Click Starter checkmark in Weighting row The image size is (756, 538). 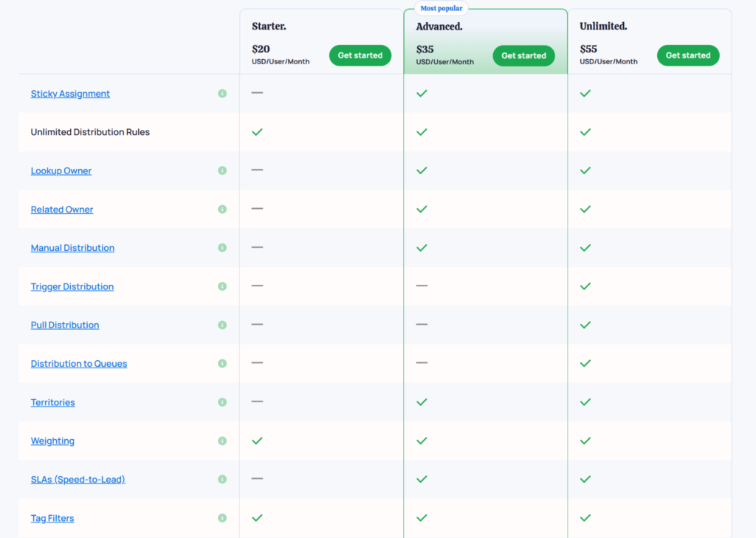coord(258,441)
